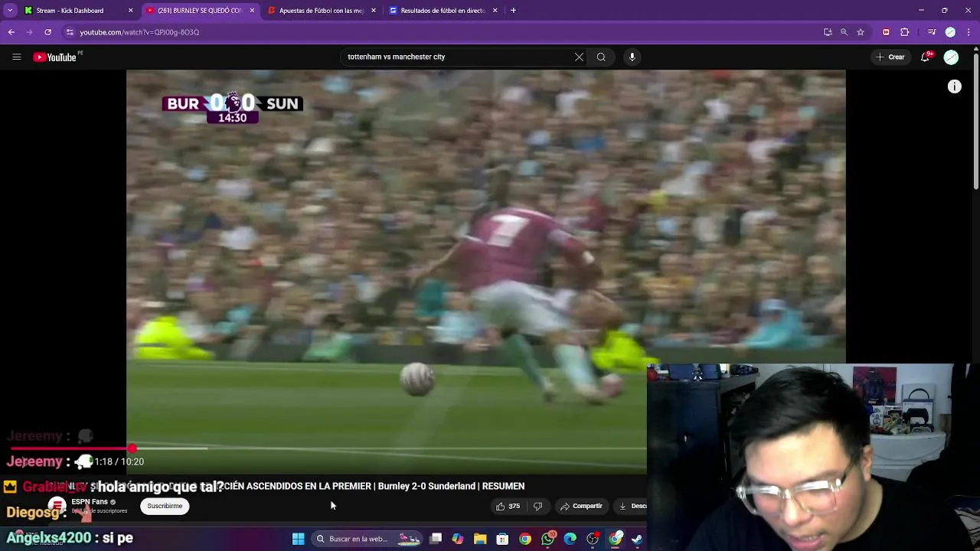Screen dimensions: 980x551
Task: Open the YouTube account avatar menu
Action: [x=951, y=57]
